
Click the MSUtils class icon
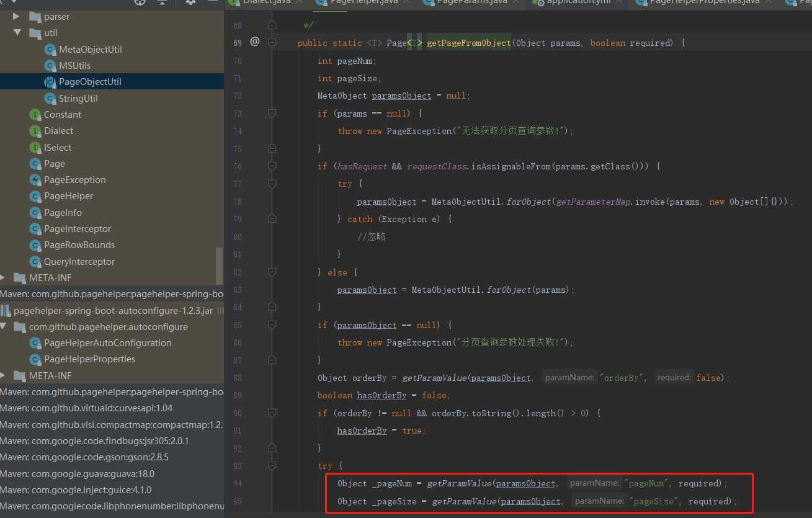(50, 66)
